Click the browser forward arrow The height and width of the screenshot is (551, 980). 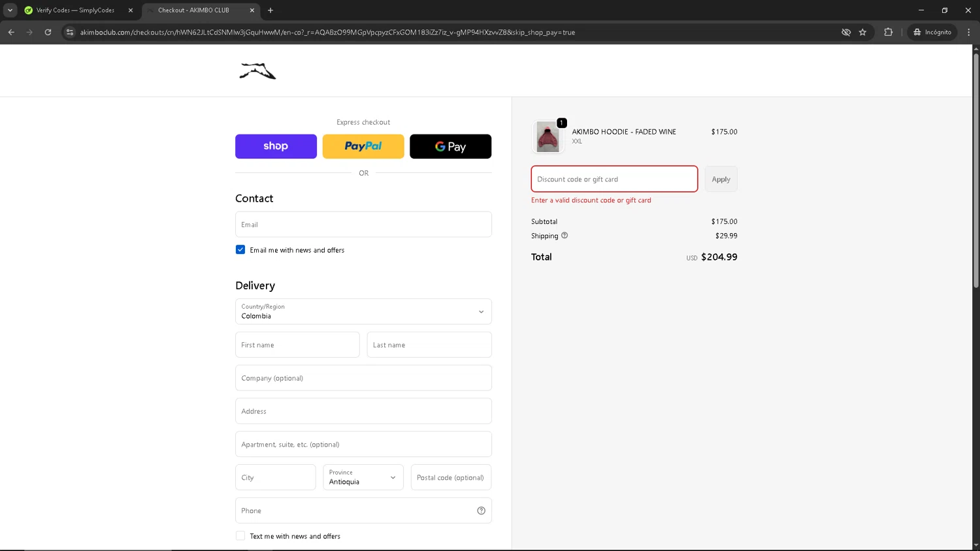point(29,32)
